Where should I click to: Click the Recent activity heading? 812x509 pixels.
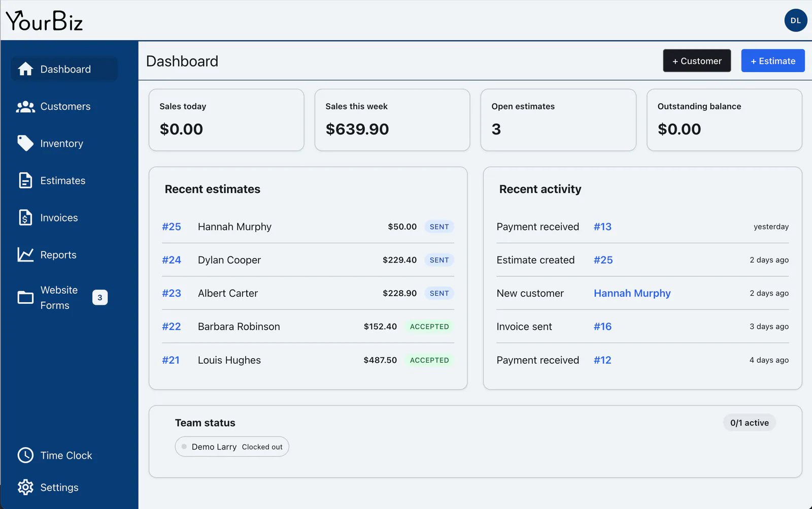pyautogui.click(x=540, y=189)
